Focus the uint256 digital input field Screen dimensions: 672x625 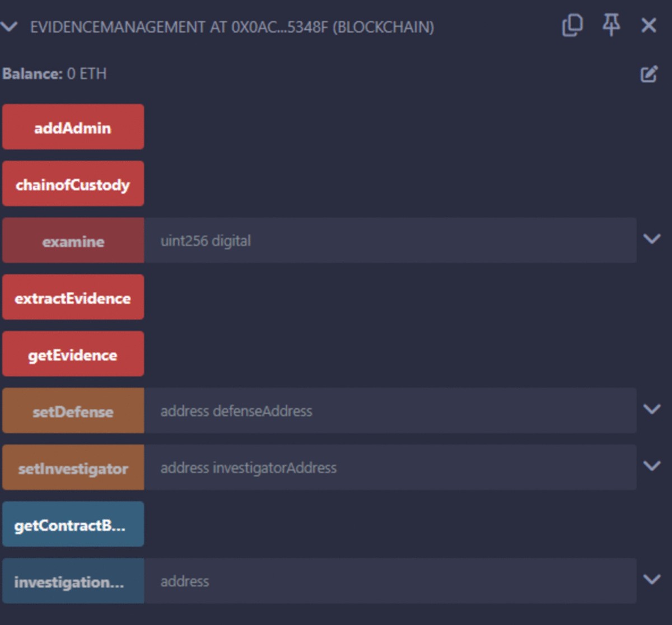[390, 241]
